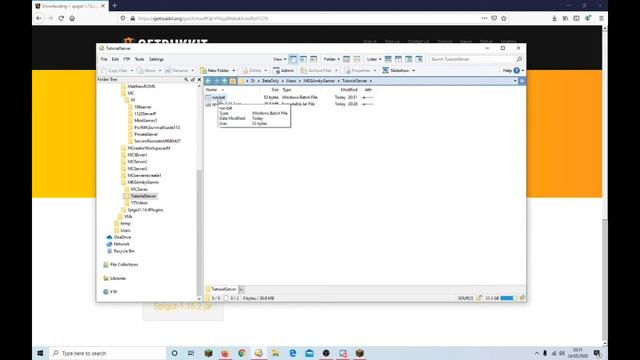Open Properties from the toolbar
The image size is (640, 360).
point(358,71)
